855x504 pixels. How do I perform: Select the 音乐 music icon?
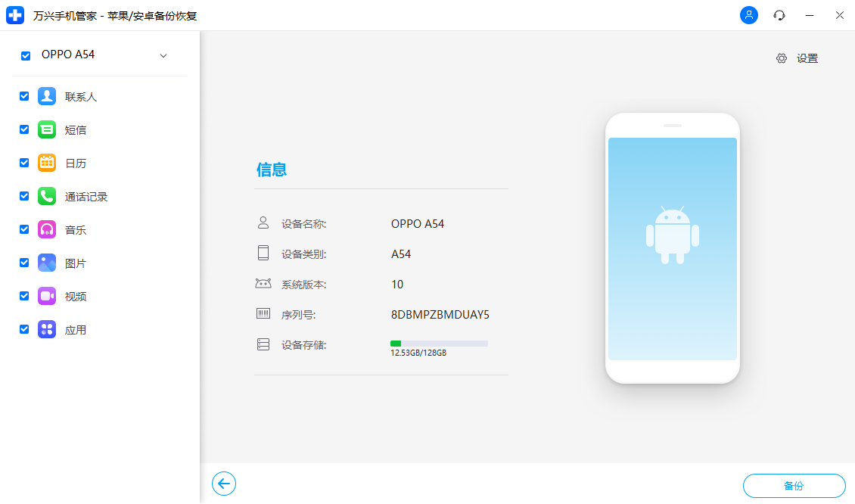tap(47, 229)
